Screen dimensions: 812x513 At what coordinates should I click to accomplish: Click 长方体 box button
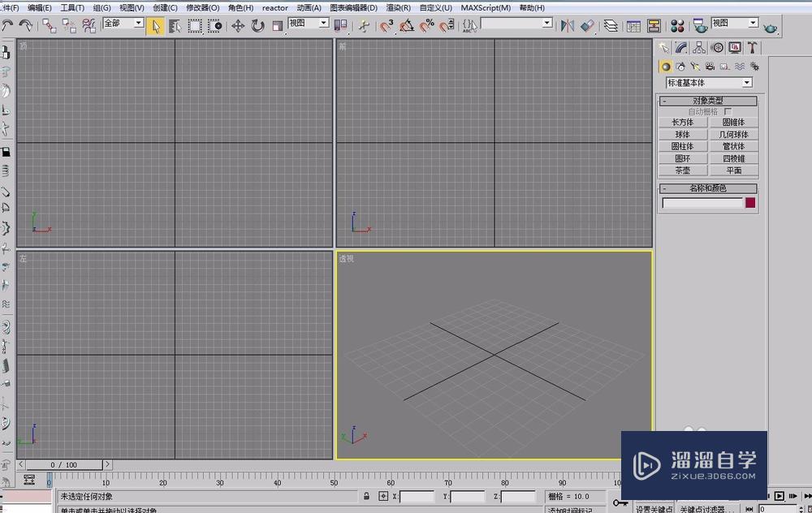pos(683,123)
